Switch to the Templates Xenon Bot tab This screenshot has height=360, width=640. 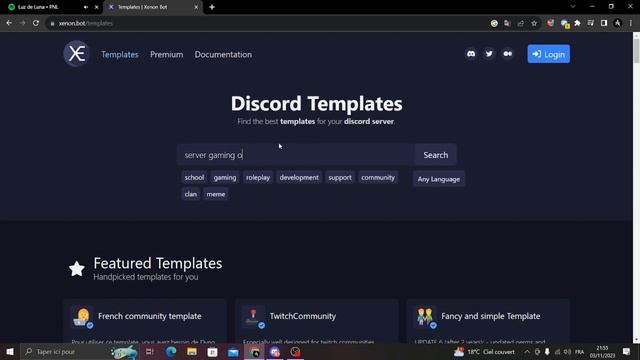[153, 7]
